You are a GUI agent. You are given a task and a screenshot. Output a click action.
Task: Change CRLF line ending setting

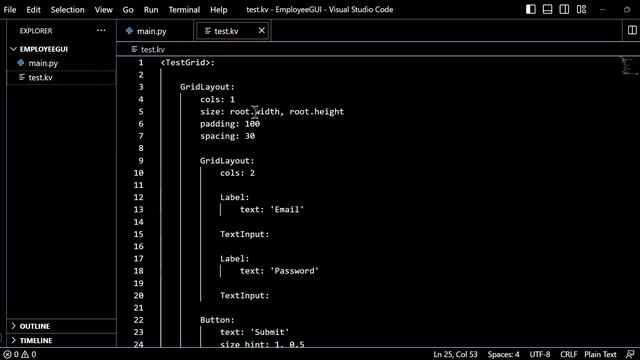[568, 354]
